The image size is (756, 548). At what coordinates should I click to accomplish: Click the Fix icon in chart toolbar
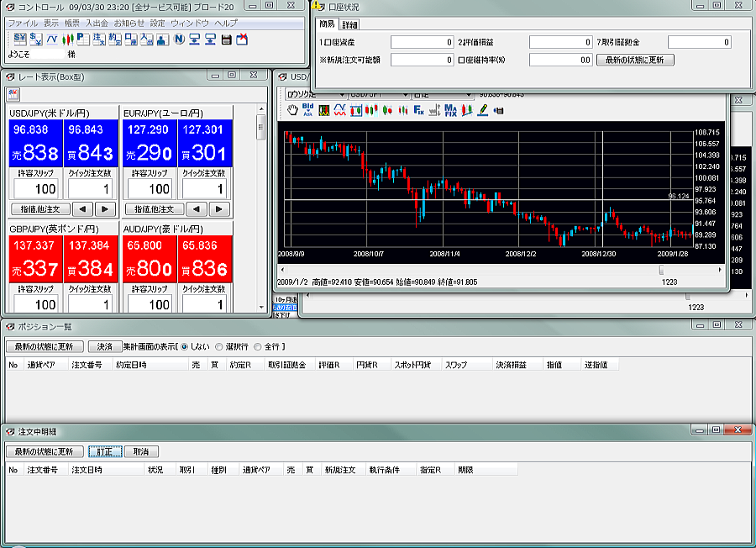[418, 110]
